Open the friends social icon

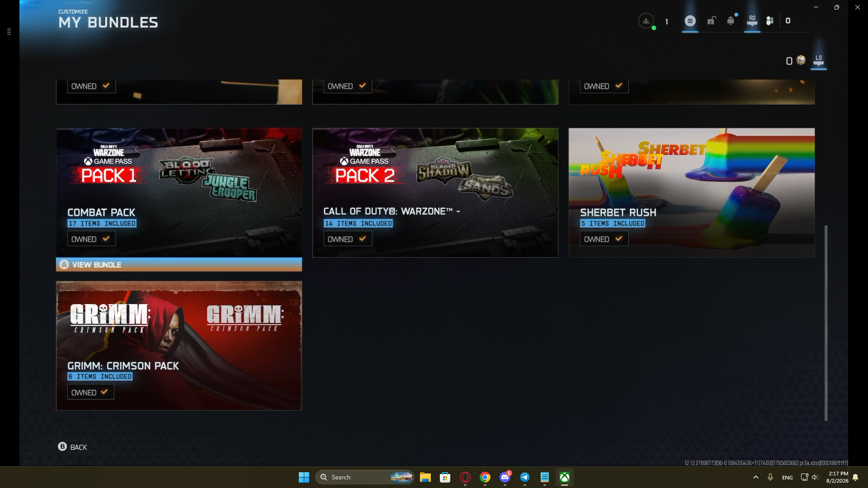770,21
